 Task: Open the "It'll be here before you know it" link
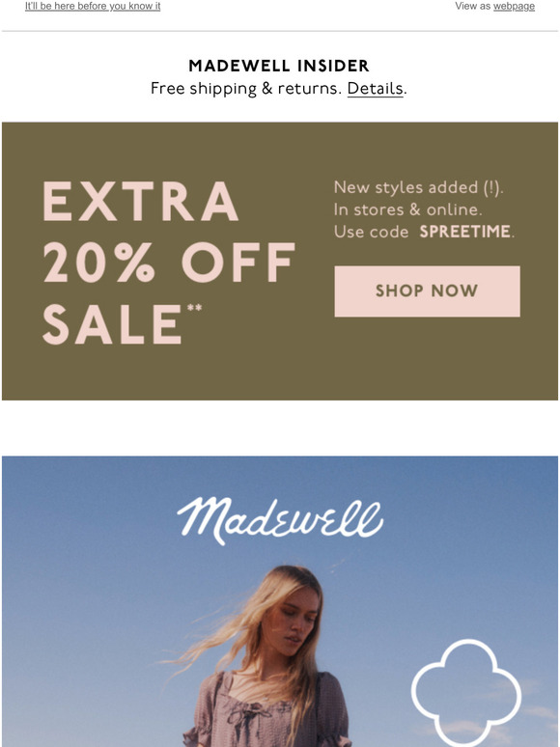(93, 6)
